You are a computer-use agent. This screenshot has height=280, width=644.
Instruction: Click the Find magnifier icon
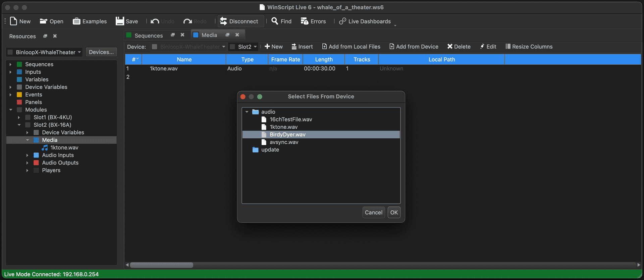tap(275, 21)
